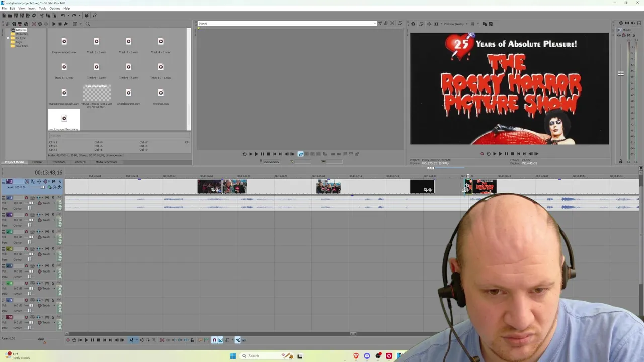Open the File menu
The height and width of the screenshot is (362, 644).
[x=4, y=9]
